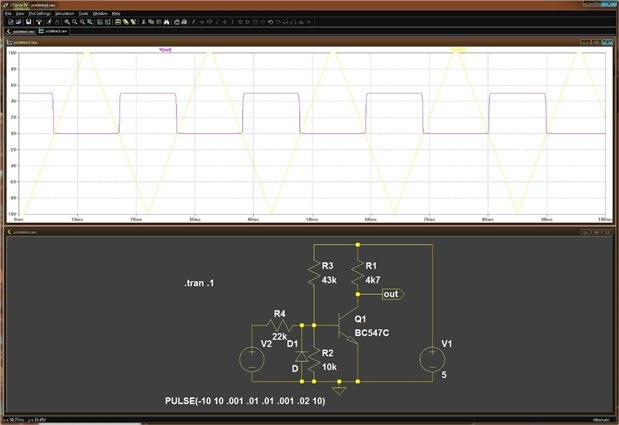Click the Zoom In magnifier icon
Image resolution: width=619 pixels, height=425 pixels.
pyautogui.click(x=69, y=21)
